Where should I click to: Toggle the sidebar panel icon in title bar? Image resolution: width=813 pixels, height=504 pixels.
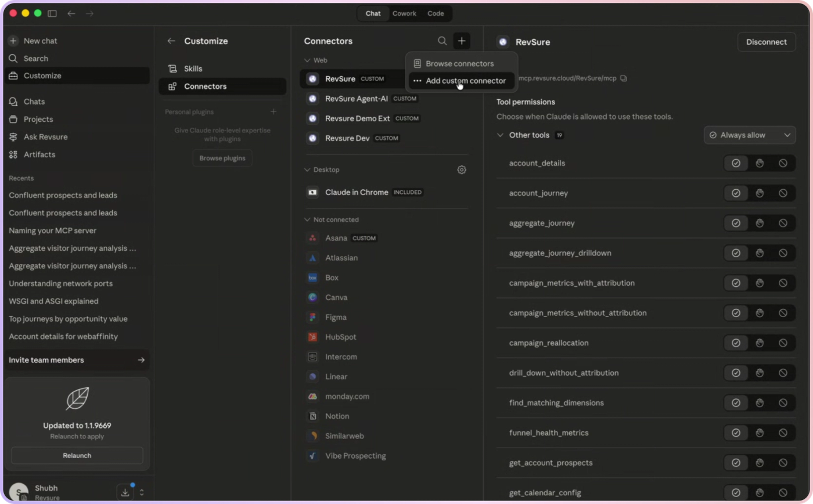point(52,13)
